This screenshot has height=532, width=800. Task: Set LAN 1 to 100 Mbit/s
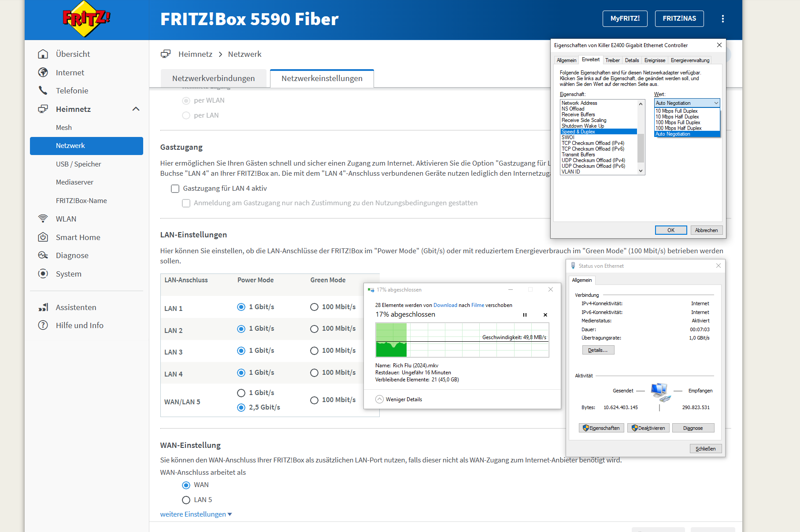pyautogui.click(x=314, y=307)
